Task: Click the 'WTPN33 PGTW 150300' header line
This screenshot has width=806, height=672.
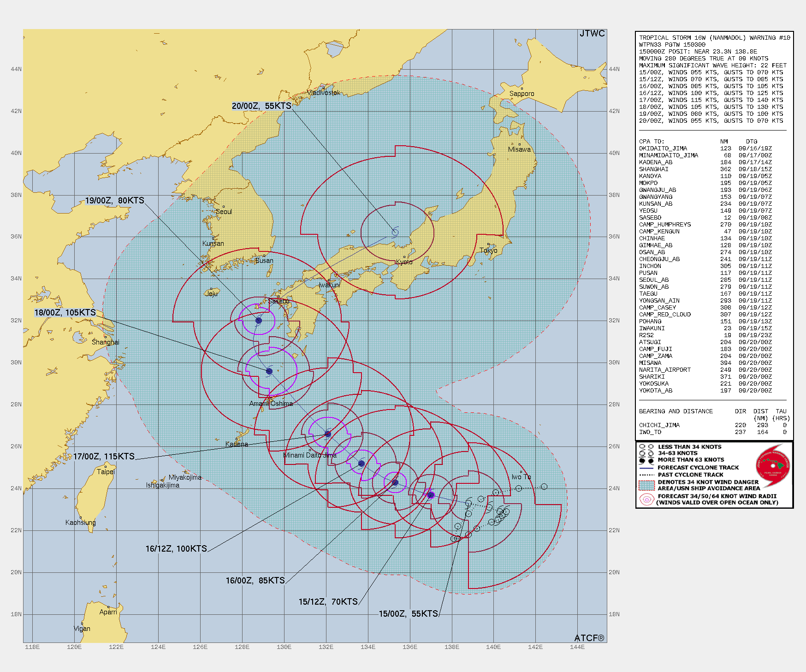Action: [672, 45]
